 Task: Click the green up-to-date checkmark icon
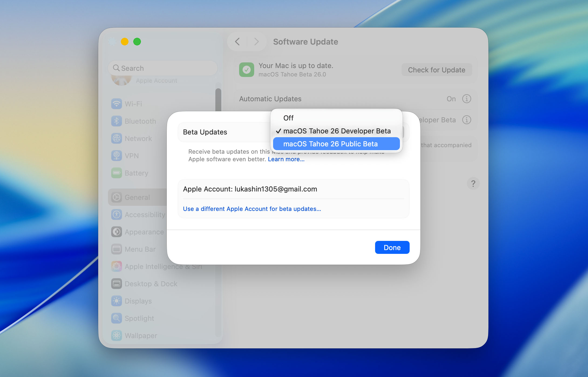(x=246, y=70)
